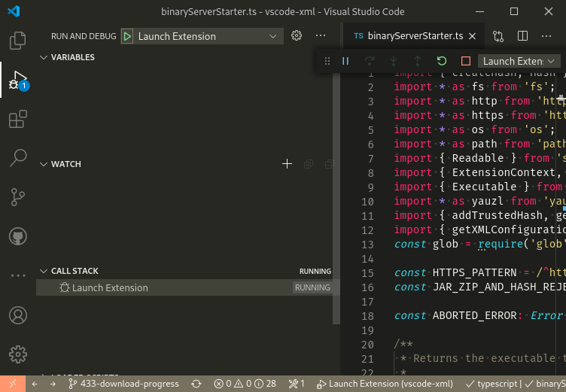Open the Extensions view
The height and width of the screenshot is (392, 566).
pos(18,119)
